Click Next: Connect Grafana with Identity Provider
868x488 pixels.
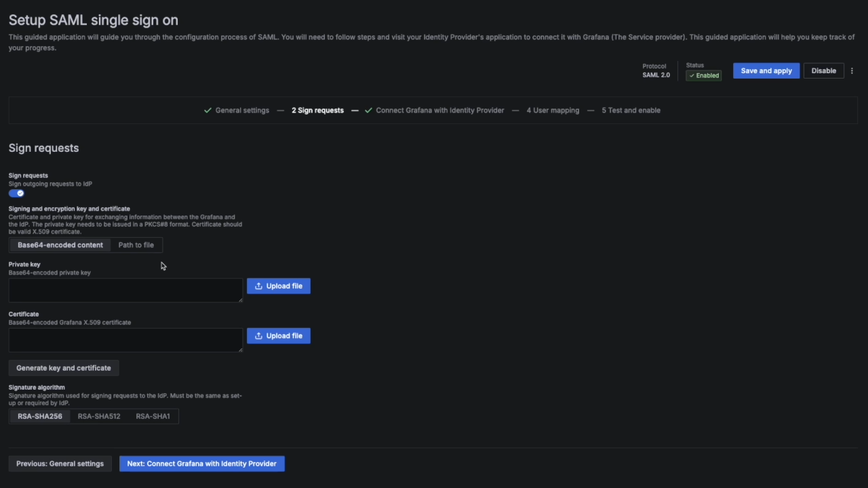pos(201,464)
